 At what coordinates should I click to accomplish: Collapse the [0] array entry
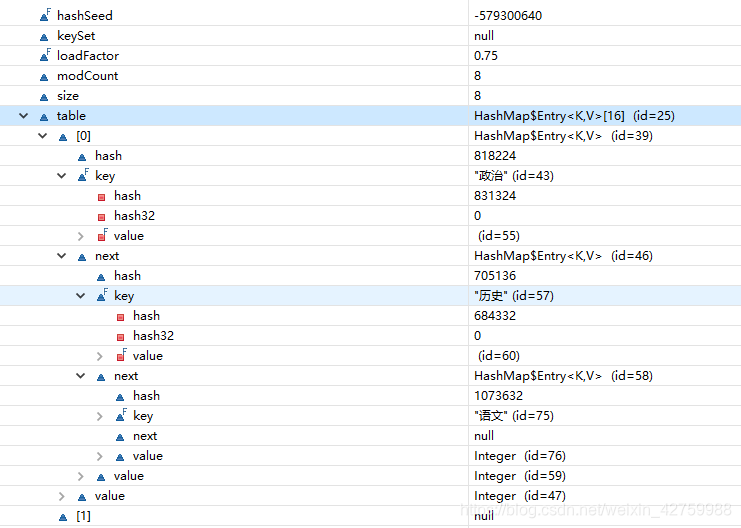coord(43,136)
